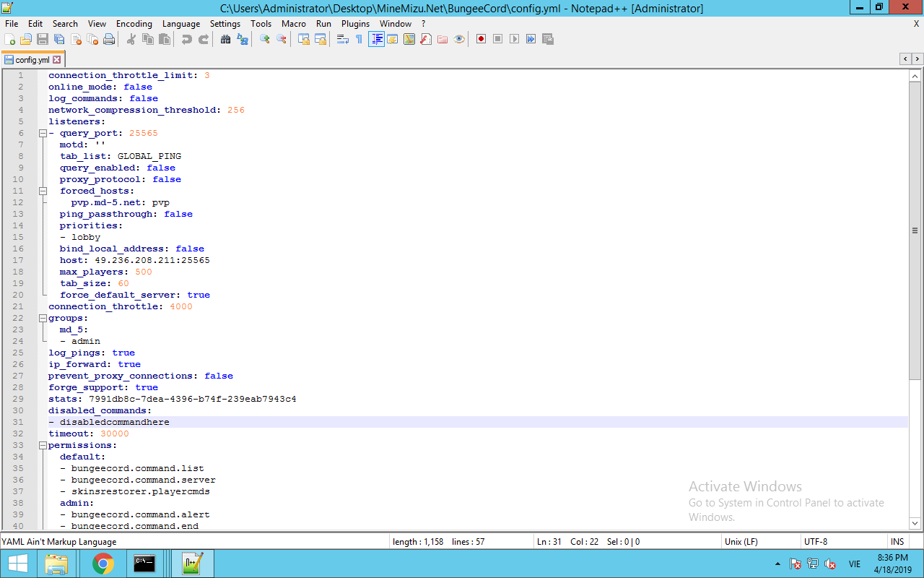The image size is (924, 578).
Task: Collapse the permissions fold marker on line 33
Action: tap(43, 445)
